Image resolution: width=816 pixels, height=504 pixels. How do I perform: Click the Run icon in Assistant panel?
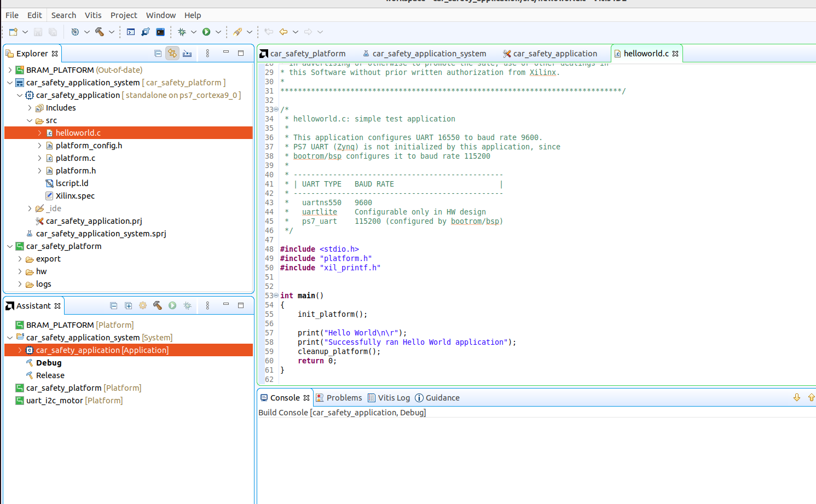click(172, 305)
